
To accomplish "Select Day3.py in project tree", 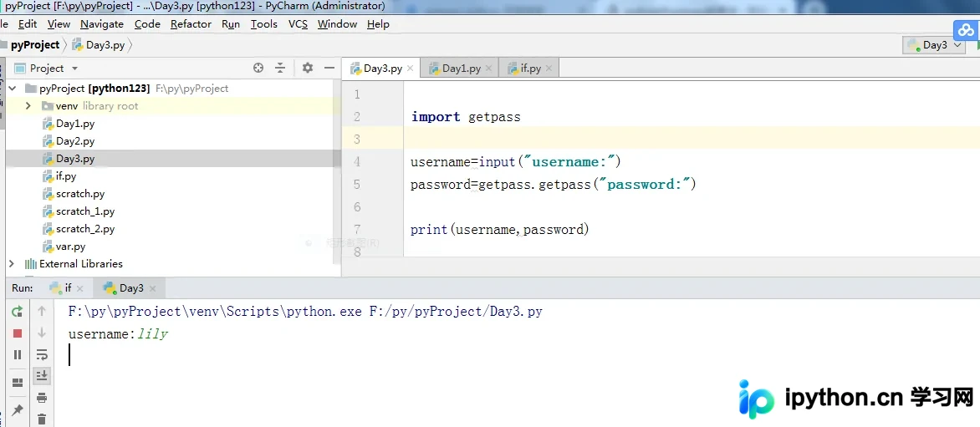I will [75, 159].
